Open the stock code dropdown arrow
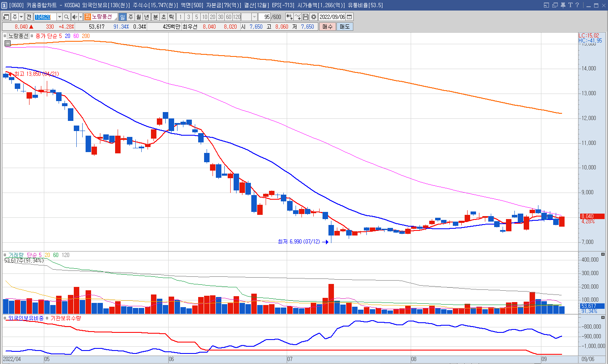Screen dimensions: 608x364 click(59, 17)
